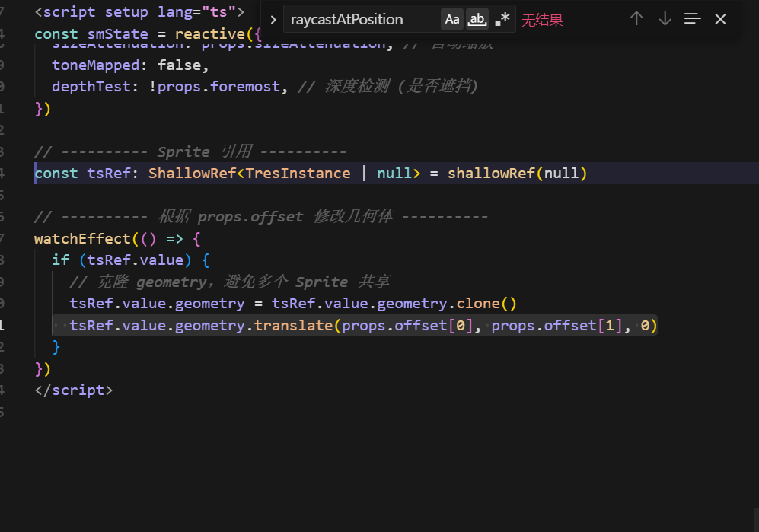The width and height of the screenshot is (759, 532).
Task: Click the translate method call
Action: click(293, 326)
